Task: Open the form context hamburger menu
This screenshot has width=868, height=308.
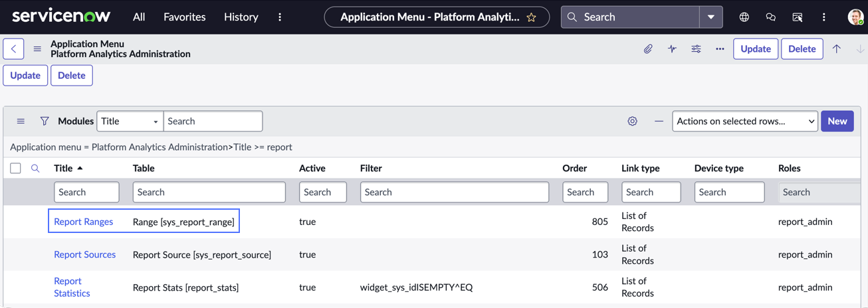Action: (37, 49)
